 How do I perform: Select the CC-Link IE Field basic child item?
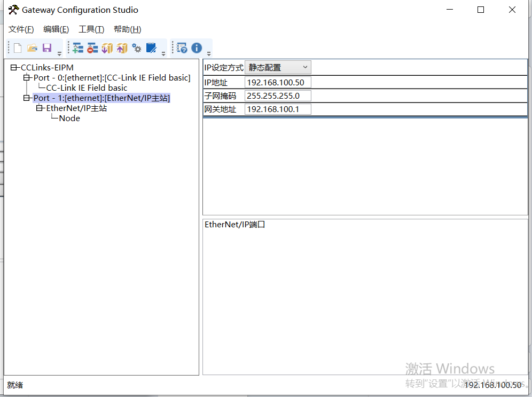click(x=87, y=88)
